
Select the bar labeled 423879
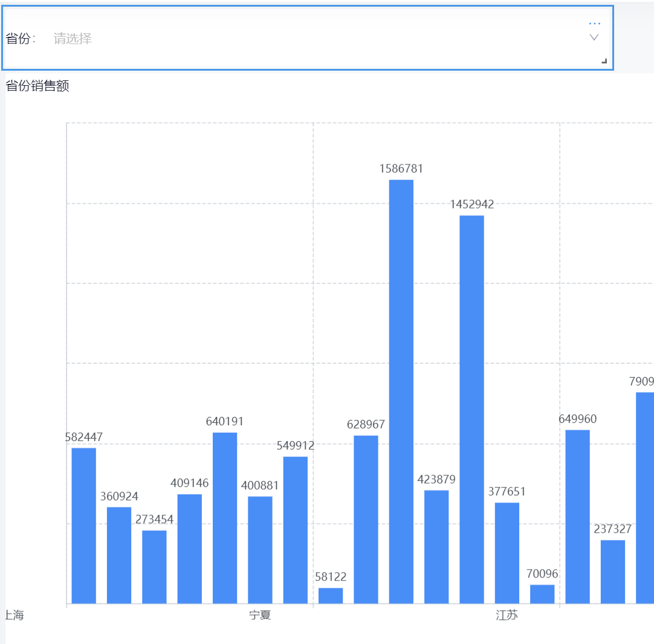[x=436, y=547]
